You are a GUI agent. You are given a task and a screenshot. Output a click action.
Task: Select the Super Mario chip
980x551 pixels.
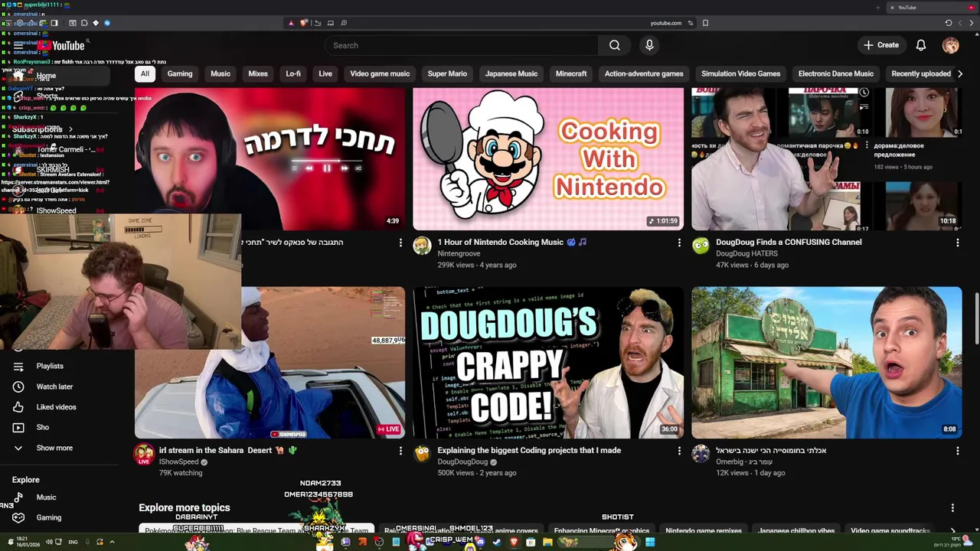pyautogui.click(x=447, y=73)
